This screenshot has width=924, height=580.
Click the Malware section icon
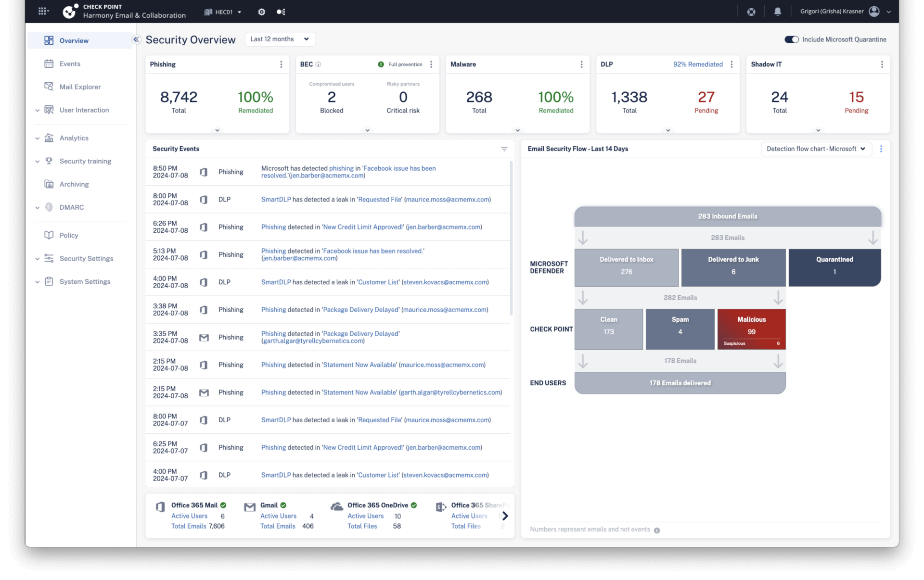coord(582,64)
